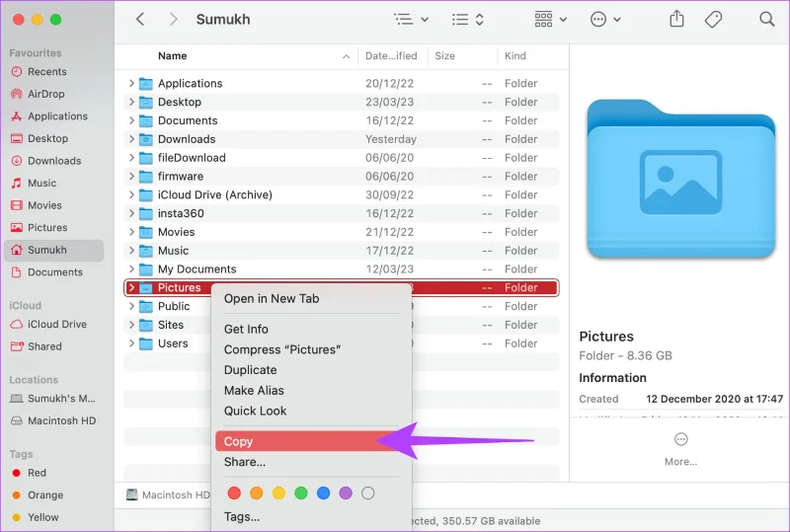Select the Music folder in file list
The image size is (790, 532).
pyautogui.click(x=342, y=251)
